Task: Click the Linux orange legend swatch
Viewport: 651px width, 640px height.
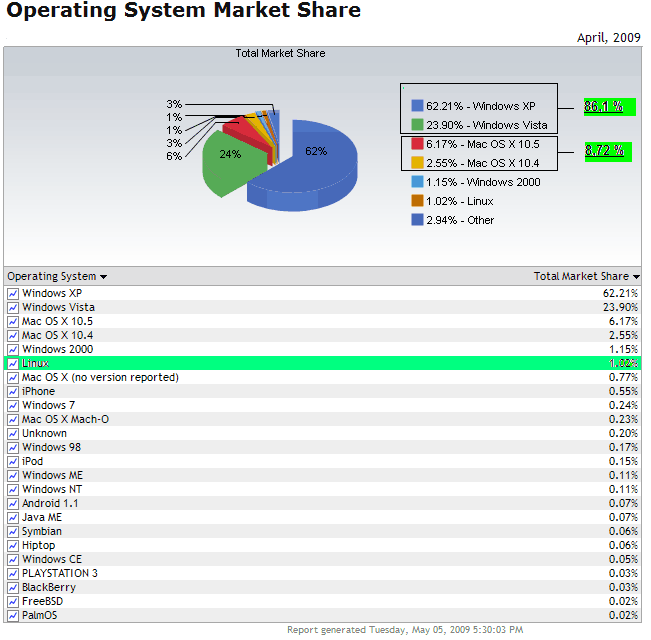Action: [417, 200]
